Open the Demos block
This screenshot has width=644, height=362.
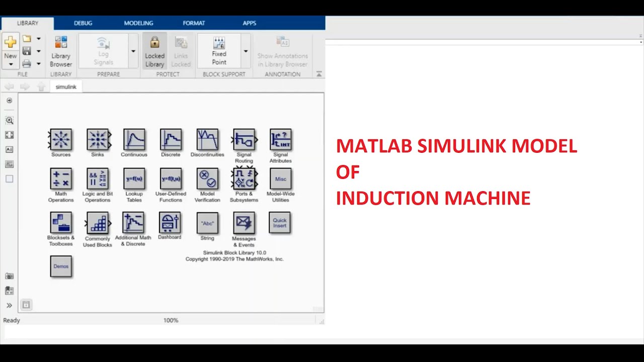pos(61,266)
